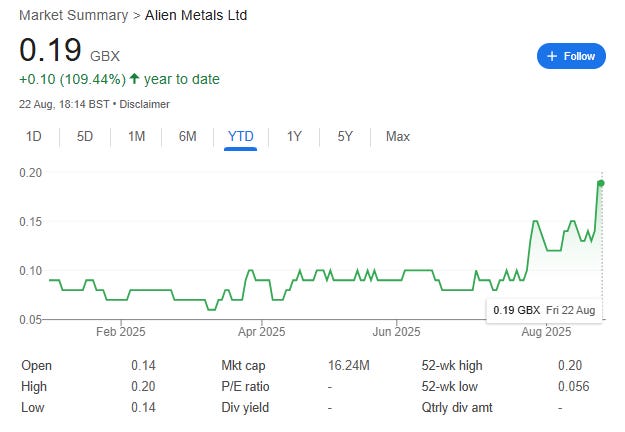Open the Market Summary breadcrumb link
Viewport: 625px width, 432px height.
pyautogui.click(x=74, y=15)
